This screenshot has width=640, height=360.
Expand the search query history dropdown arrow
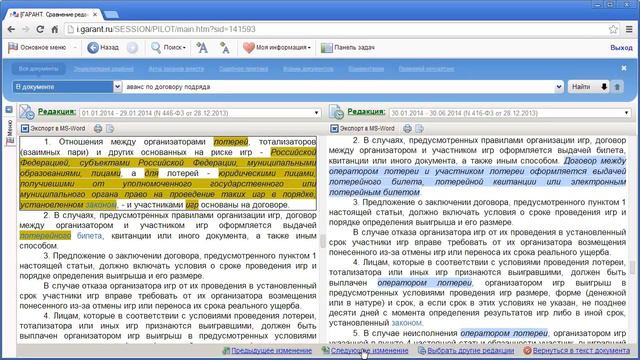point(558,87)
